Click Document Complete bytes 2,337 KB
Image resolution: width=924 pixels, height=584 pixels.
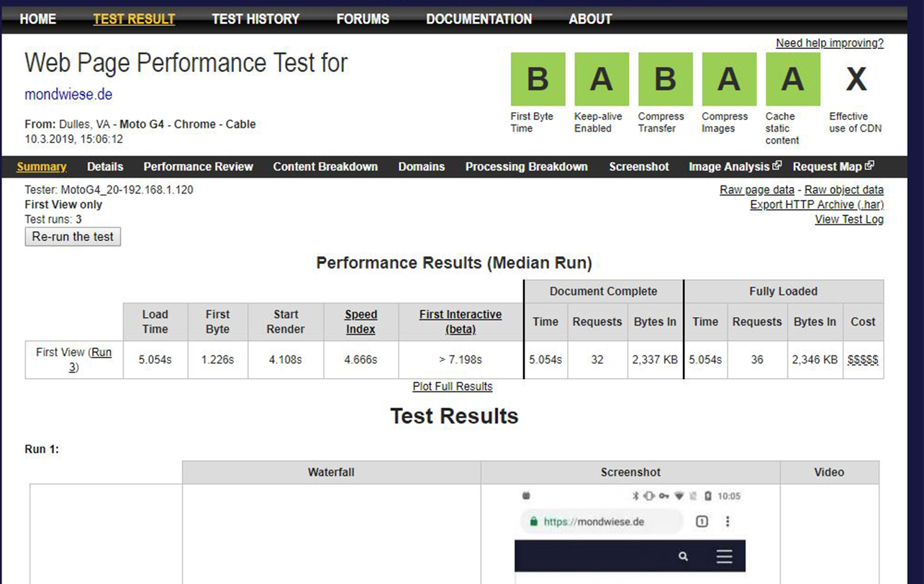click(655, 360)
